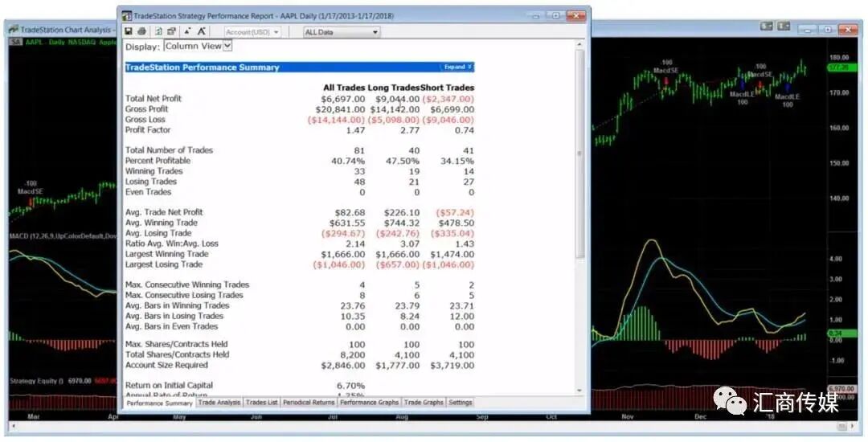This screenshot has width=868, height=442.
Task: Click the 6.70% return on capital value
Action: (351, 385)
